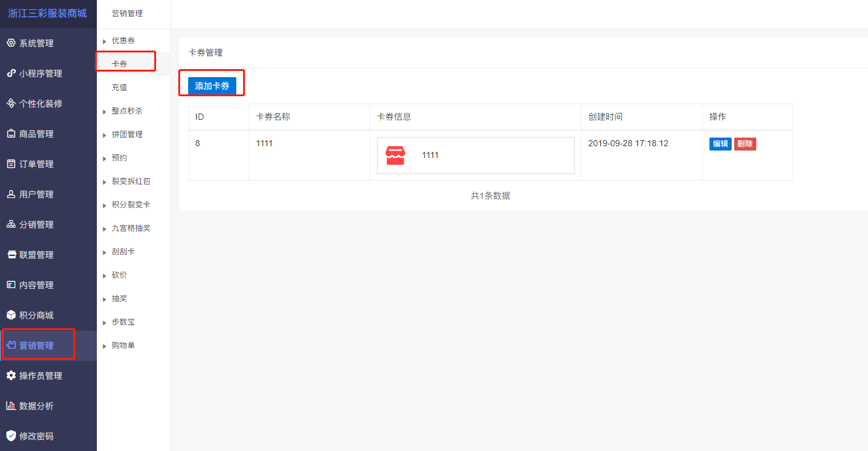
Task: Open the 充值 submenu item
Action: [x=120, y=88]
